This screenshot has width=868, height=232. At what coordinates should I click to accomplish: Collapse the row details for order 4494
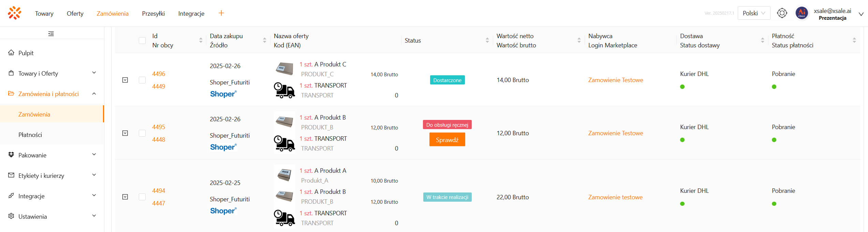pyautogui.click(x=125, y=197)
